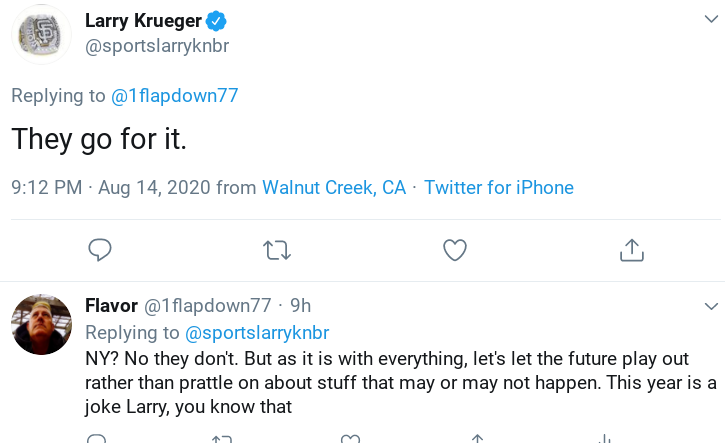Open Flavor's reply starting "NY? No they don't"
The height and width of the screenshot is (443, 725).
[x=400, y=383]
